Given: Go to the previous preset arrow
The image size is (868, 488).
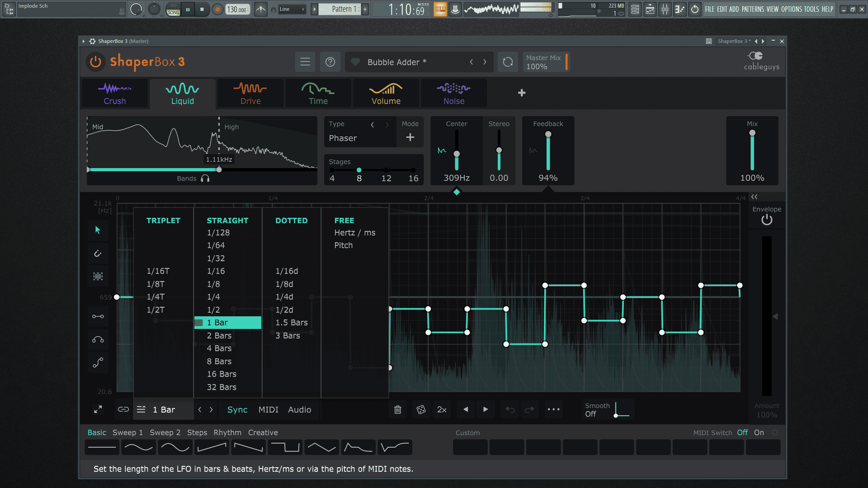Looking at the screenshot, I should pyautogui.click(x=472, y=62).
